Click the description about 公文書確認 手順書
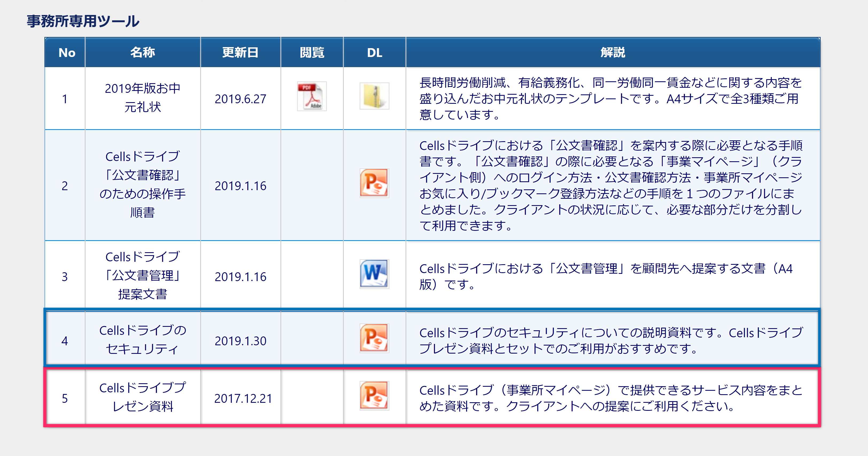The height and width of the screenshot is (456, 868). point(611,185)
